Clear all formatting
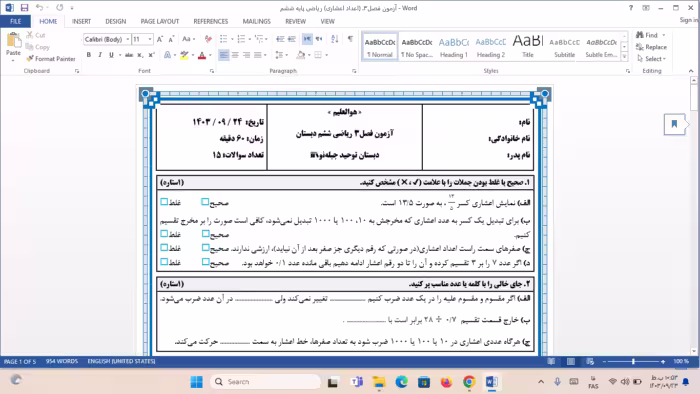The image size is (700, 394). [208, 39]
